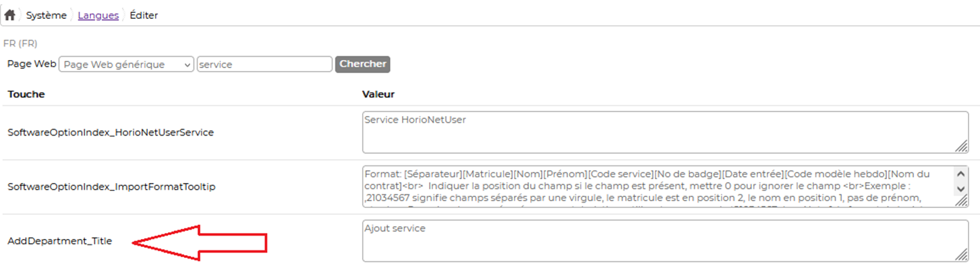The image size is (980, 268).
Task: Open the Page Web dropdown
Action: (127, 64)
